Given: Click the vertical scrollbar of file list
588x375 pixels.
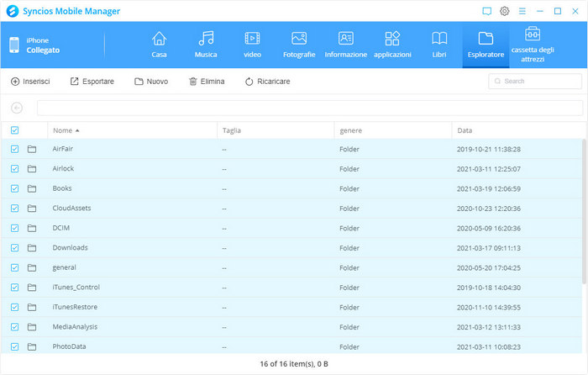Looking at the screenshot, I should tap(584, 211).
